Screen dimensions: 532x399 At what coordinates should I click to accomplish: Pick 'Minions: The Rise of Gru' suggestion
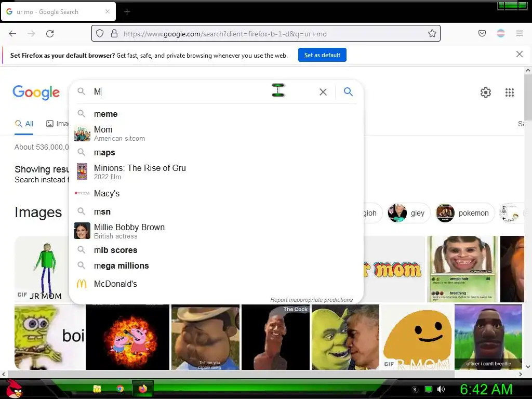216,172
